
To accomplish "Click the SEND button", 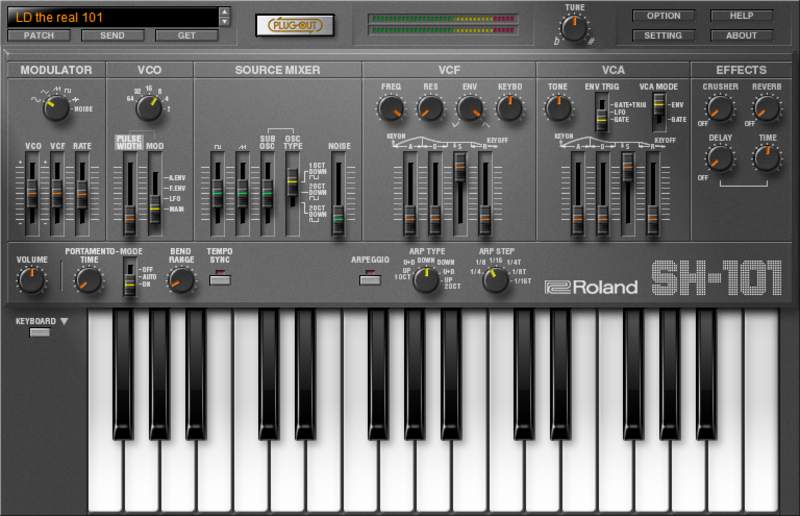I will (x=112, y=35).
